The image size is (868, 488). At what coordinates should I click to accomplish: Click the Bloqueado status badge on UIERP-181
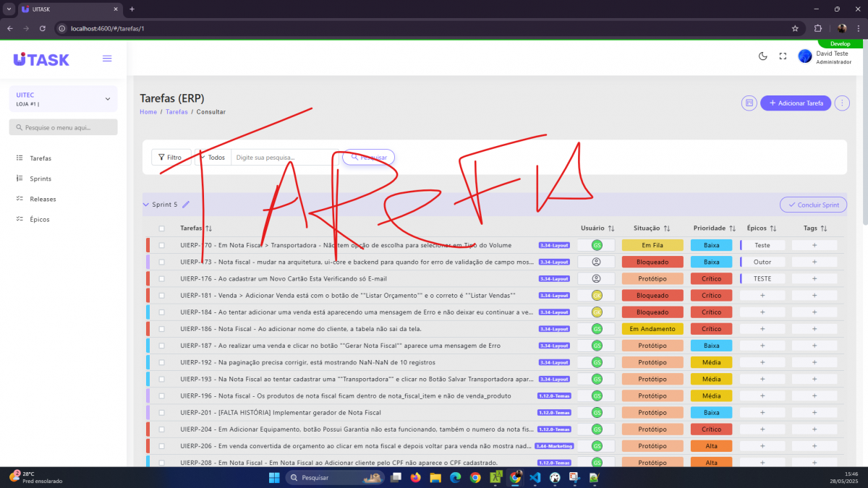652,296
